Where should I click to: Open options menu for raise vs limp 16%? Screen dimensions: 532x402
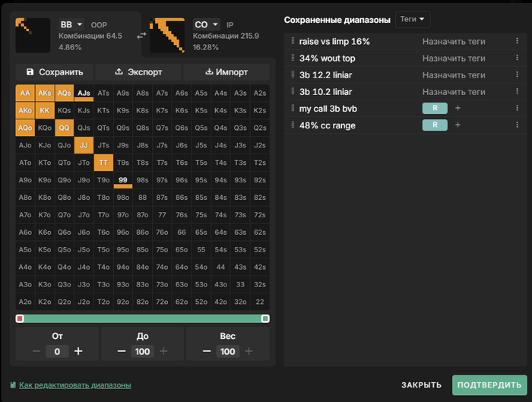pos(517,41)
